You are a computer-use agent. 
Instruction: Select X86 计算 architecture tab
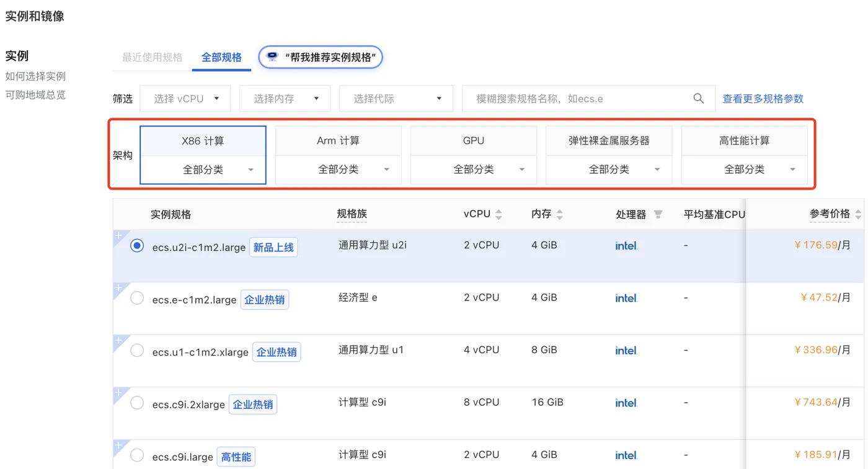pos(203,141)
